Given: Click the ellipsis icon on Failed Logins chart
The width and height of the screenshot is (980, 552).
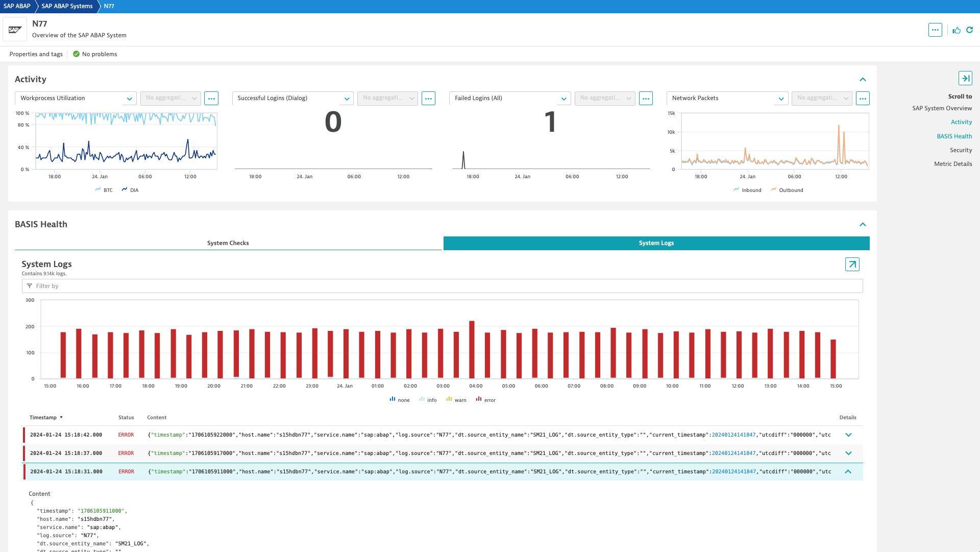Looking at the screenshot, I should (646, 98).
